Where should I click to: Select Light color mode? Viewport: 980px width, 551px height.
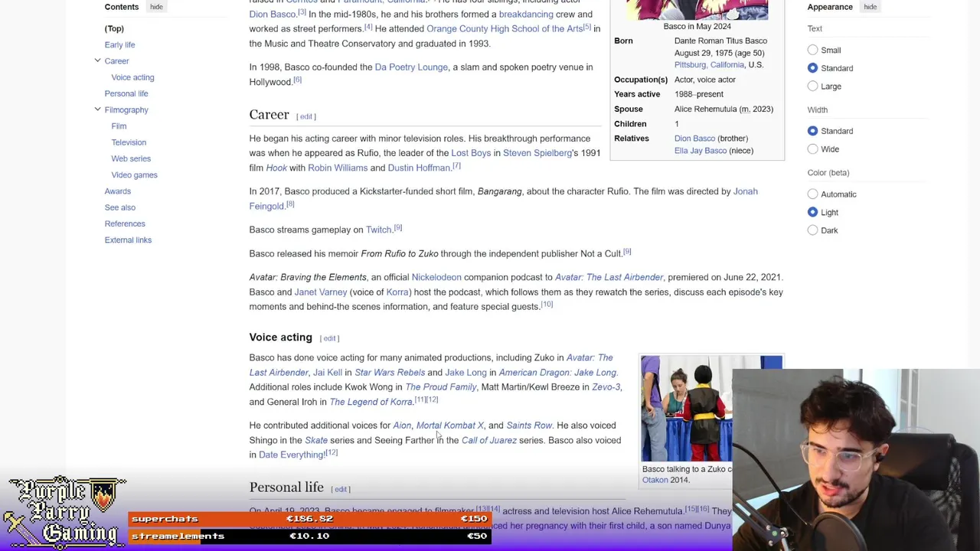point(812,212)
